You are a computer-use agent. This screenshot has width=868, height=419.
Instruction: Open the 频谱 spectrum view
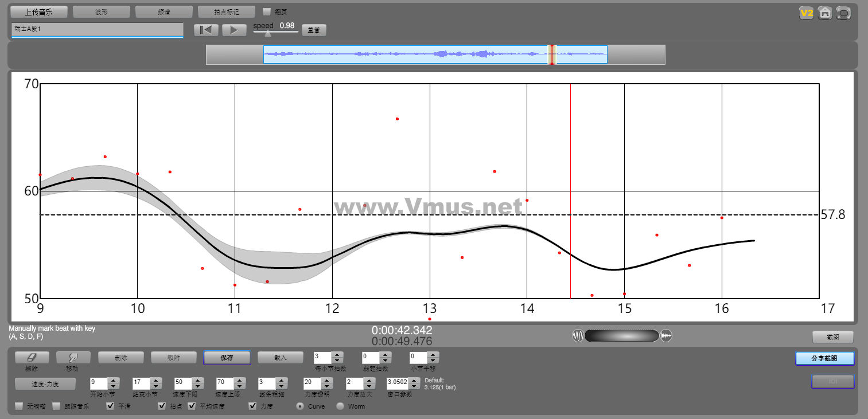tap(164, 11)
